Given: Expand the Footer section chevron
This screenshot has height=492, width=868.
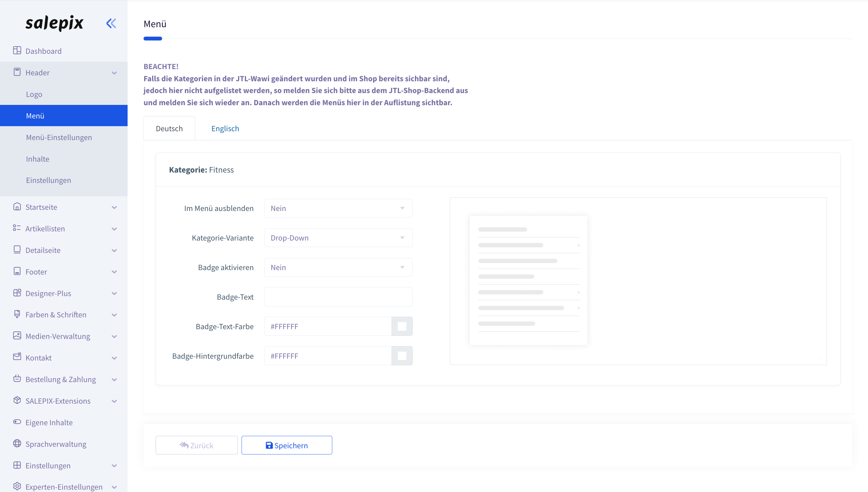Looking at the screenshot, I should pyautogui.click(x=114, y=272).
